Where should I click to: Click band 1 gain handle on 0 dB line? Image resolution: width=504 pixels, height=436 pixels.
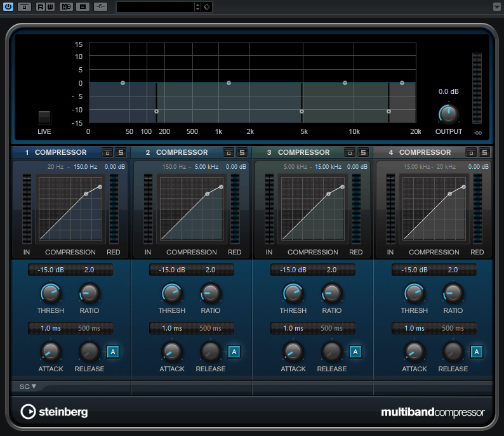pos(123,83)
